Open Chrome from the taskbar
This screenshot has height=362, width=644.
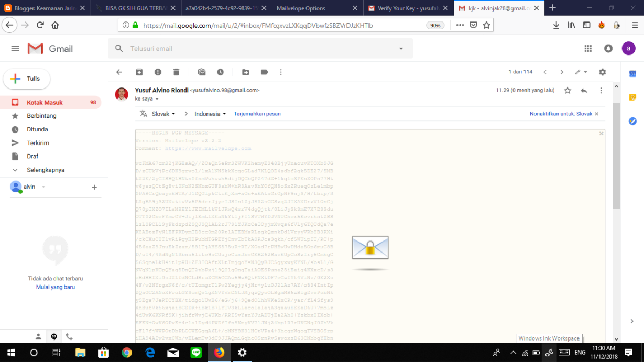tap(126, 353)
